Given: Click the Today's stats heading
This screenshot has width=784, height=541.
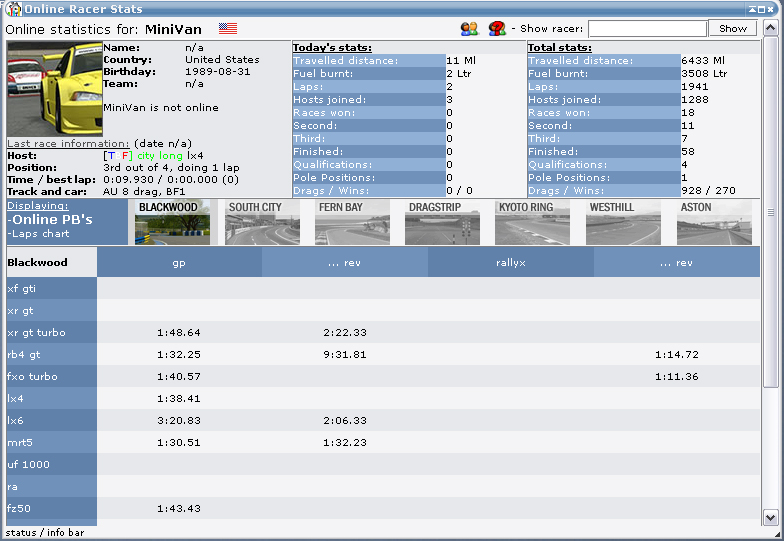Looking at the screenshot, I should tap(332, 48).
